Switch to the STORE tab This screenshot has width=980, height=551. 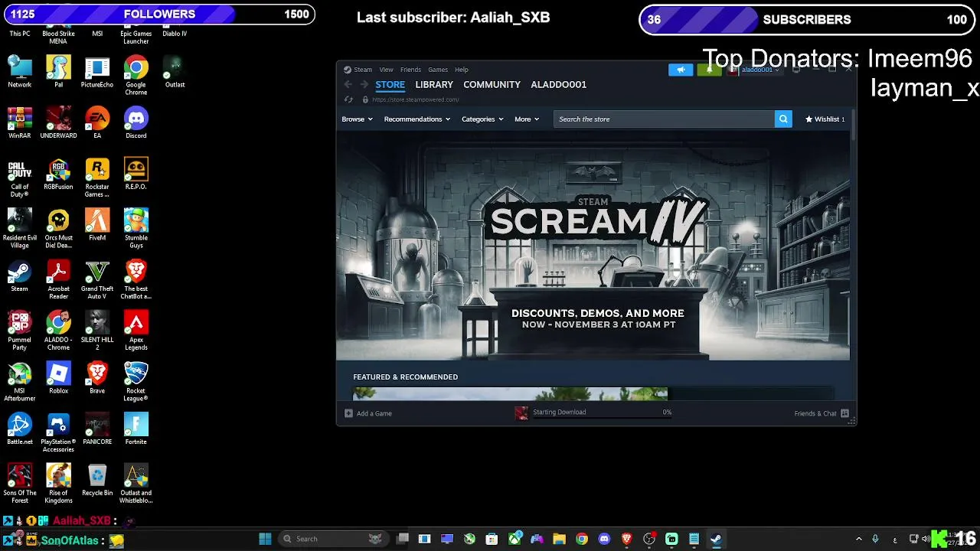click(390, 85)
